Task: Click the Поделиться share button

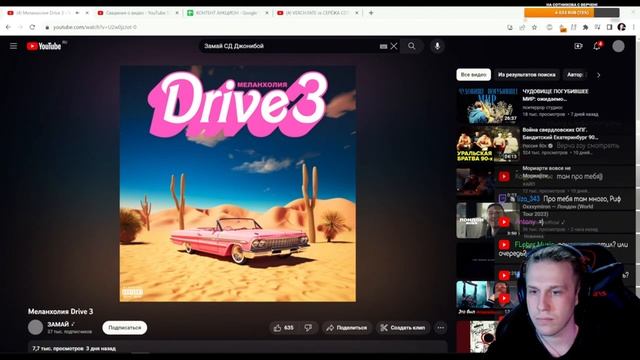Action: pos(347,328)
